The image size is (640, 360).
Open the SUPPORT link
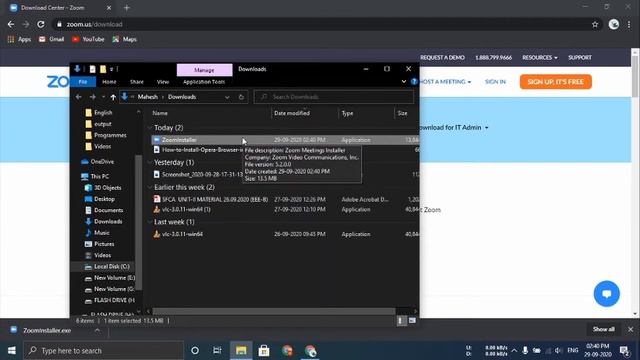(580, 58)
